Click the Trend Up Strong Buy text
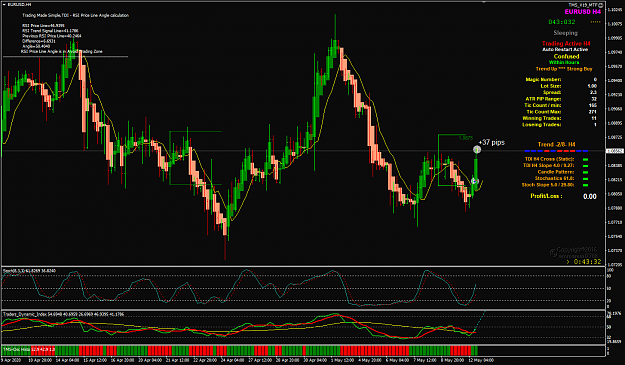The width and height of the screenshot is (625, 365). pos(564,69)
